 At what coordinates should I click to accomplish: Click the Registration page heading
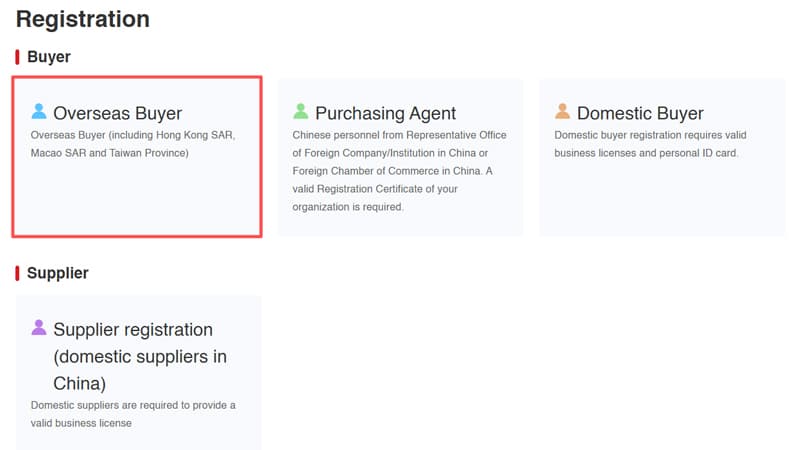click(83, 19)
